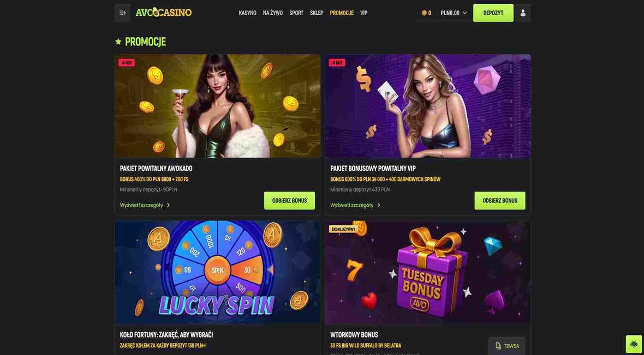Open the Sklep menu item

(317, 13)
